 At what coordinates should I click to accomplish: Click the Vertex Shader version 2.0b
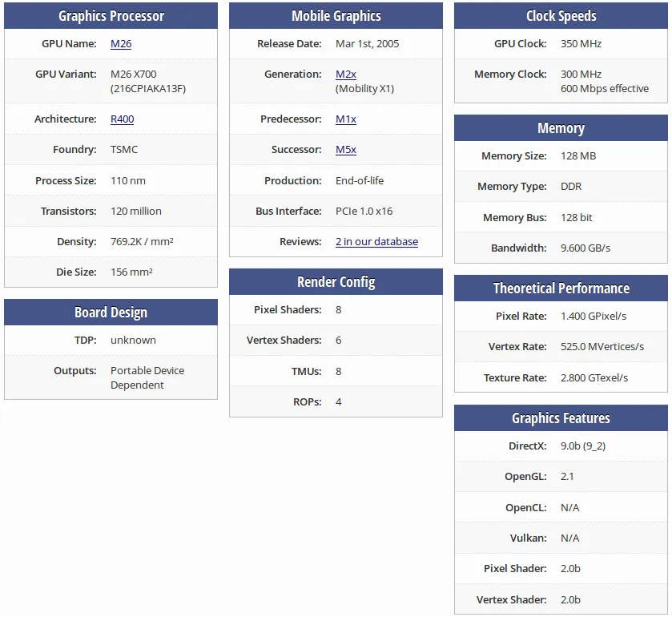[570, 600]
